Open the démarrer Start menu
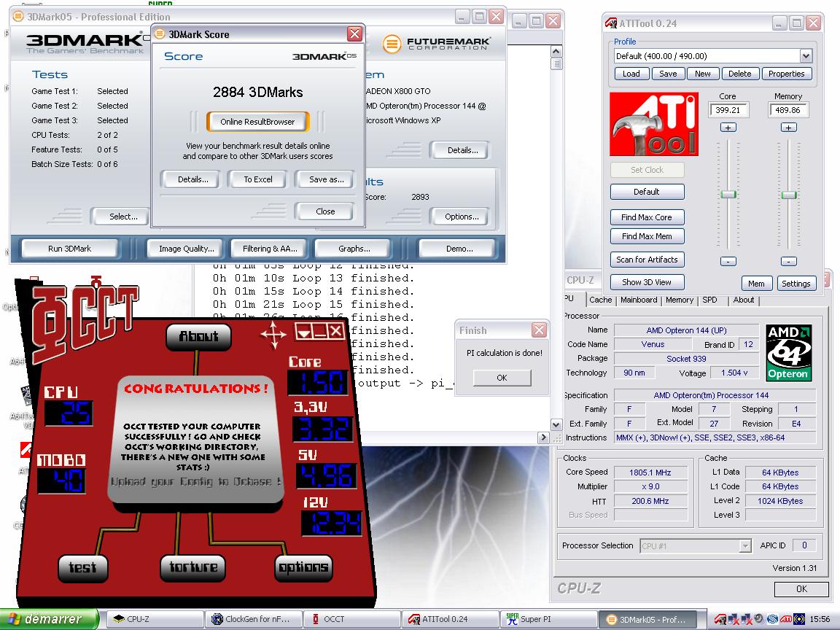 pos(50,619)
